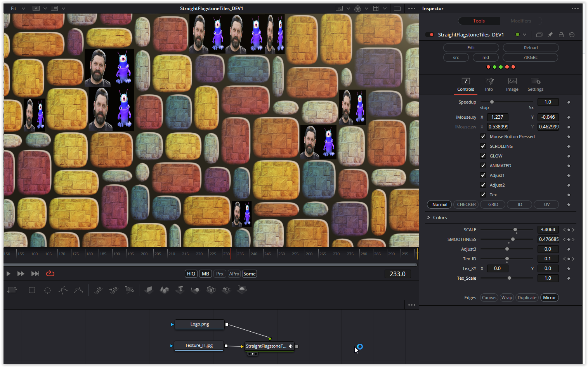
Task: Set Edges to Wrap
Action: point(506,298)
